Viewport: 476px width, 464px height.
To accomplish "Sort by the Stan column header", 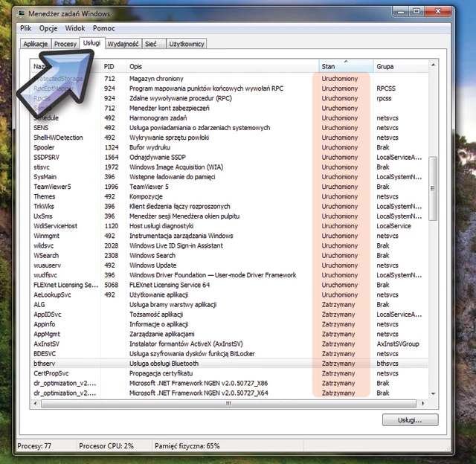I will tap(346, 66).
